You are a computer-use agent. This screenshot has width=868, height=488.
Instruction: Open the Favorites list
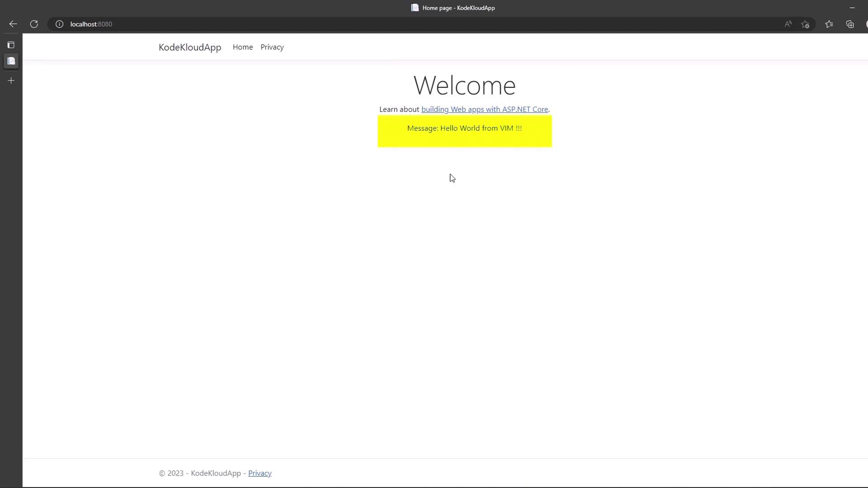pyautogui.click(x=829, y=24)
